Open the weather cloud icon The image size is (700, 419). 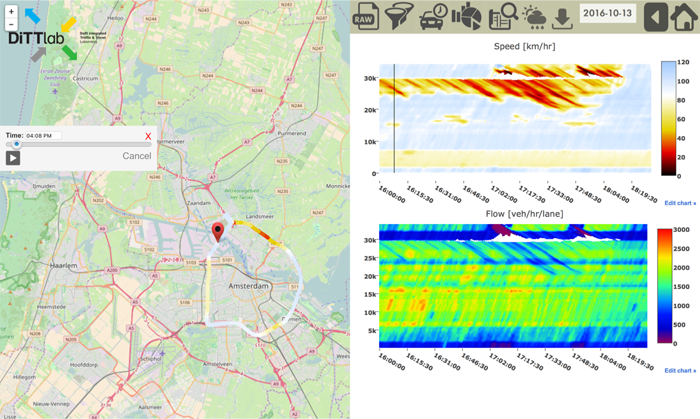pos(533,17)
